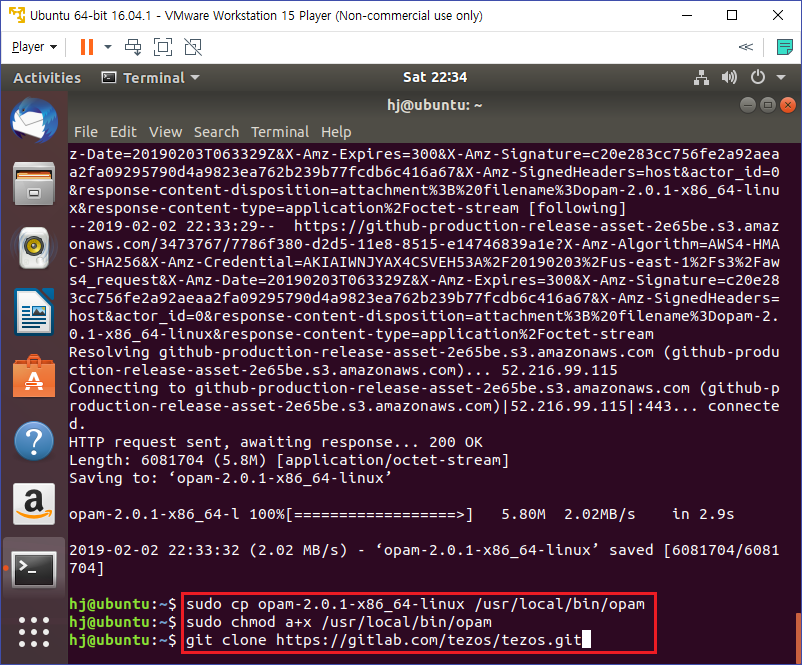Expand the system menu arrow in top bar

(x=781, y=78)
